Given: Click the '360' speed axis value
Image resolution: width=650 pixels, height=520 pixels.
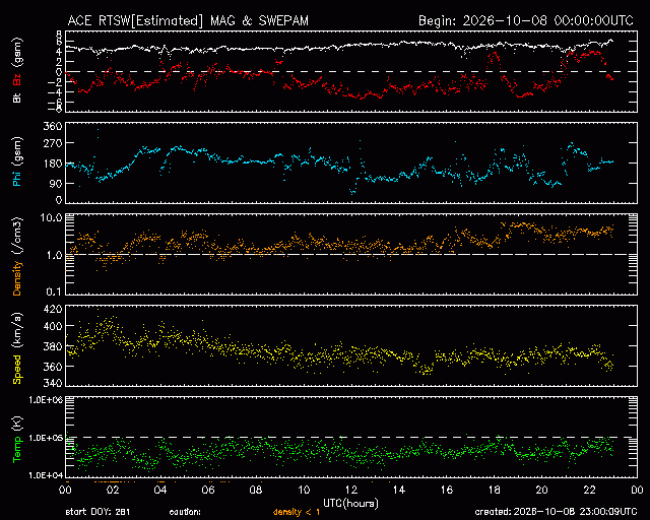Looking at the screenshot, I should pos(52,367).
